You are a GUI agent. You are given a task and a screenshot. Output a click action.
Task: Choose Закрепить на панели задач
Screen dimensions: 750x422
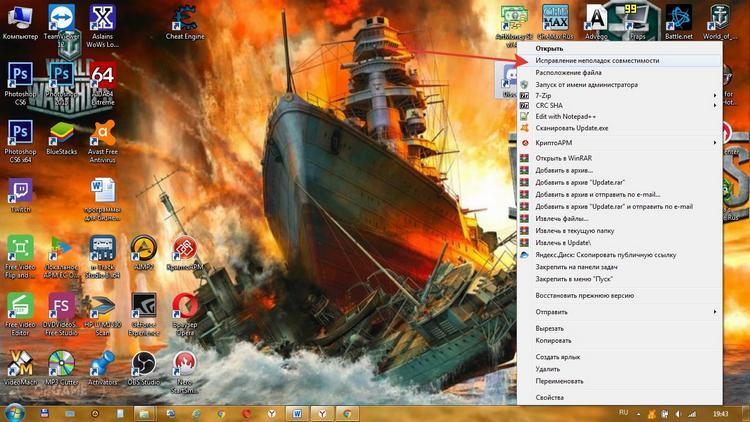[x=620, y=267]
